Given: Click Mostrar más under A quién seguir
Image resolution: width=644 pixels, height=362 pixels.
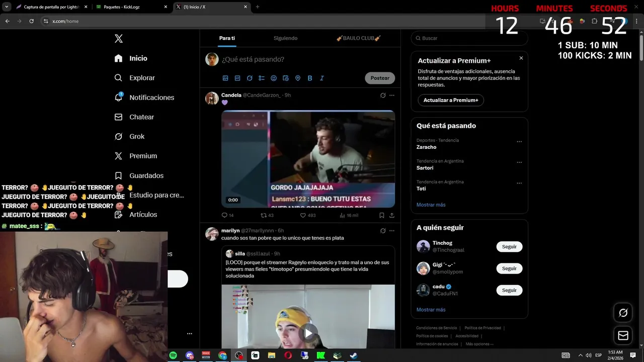Looking at the screenshot, I should 431,310.
